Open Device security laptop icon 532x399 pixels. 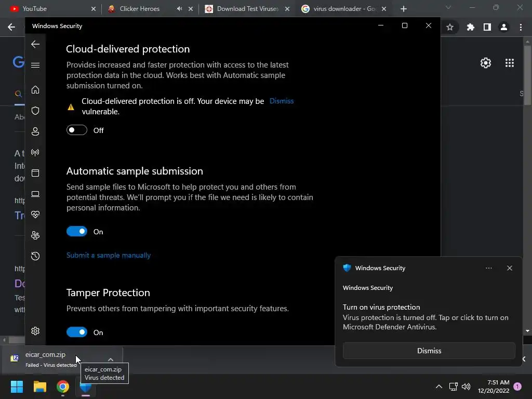pyautogui.click(x=35, y=194)
